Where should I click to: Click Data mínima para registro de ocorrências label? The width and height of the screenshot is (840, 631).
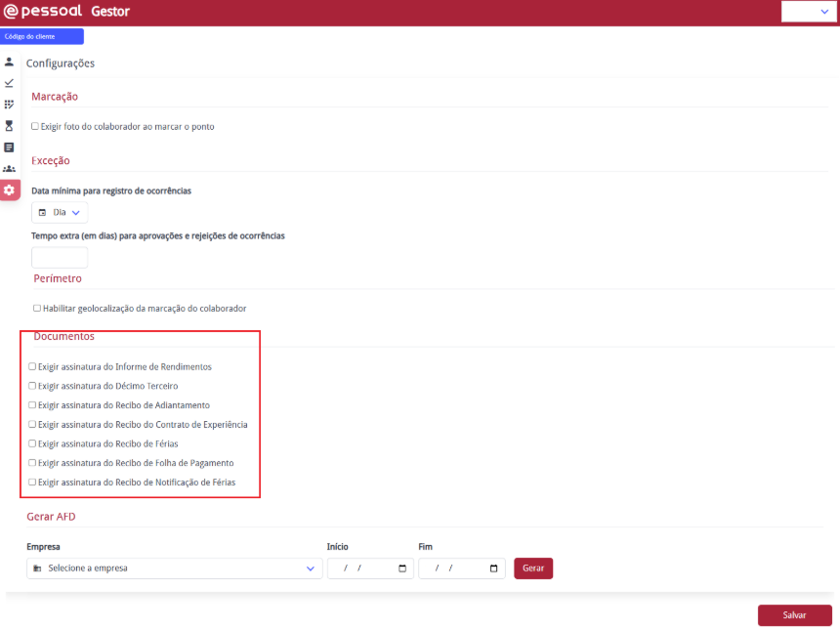tap(111, 191)
